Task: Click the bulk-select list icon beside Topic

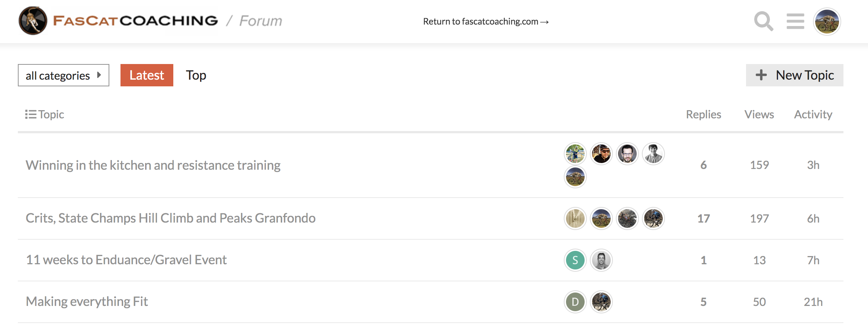Action: [x=30, y=114]
